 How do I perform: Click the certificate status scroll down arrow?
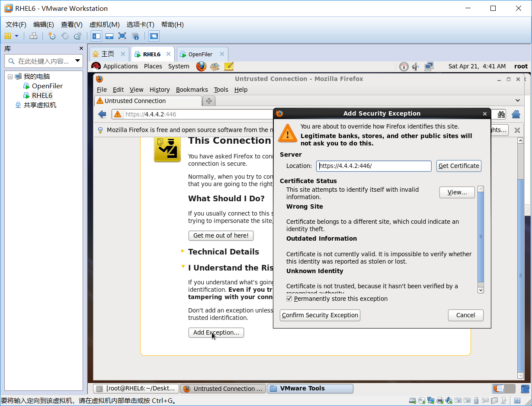click(x=481, y=290)
